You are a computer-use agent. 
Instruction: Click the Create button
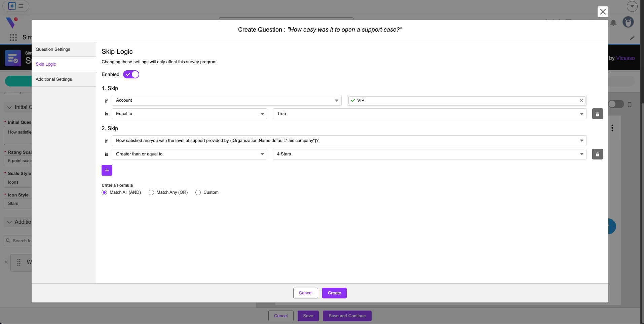click(334, 293)
